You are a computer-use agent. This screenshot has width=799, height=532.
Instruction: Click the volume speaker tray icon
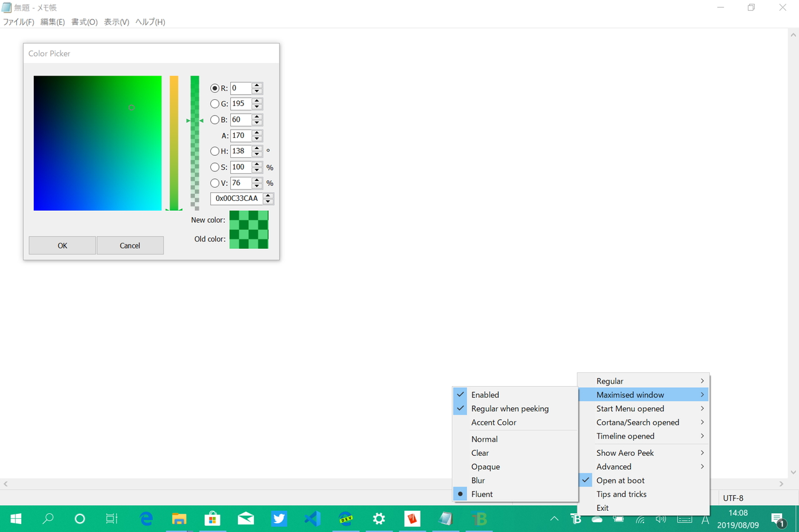661,519
